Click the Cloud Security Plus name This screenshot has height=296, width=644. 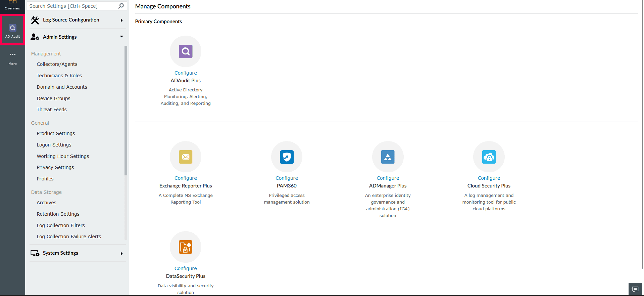(x=489, y=186)
